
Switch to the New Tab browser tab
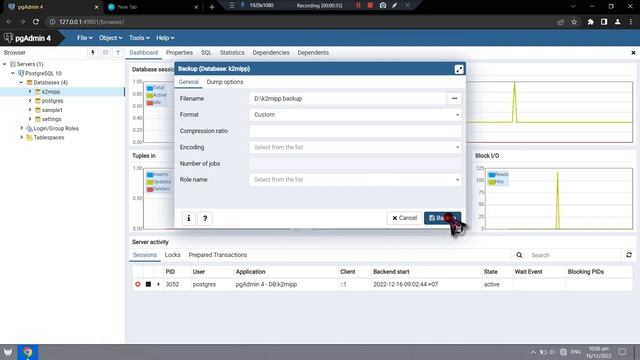coord(151,7)
